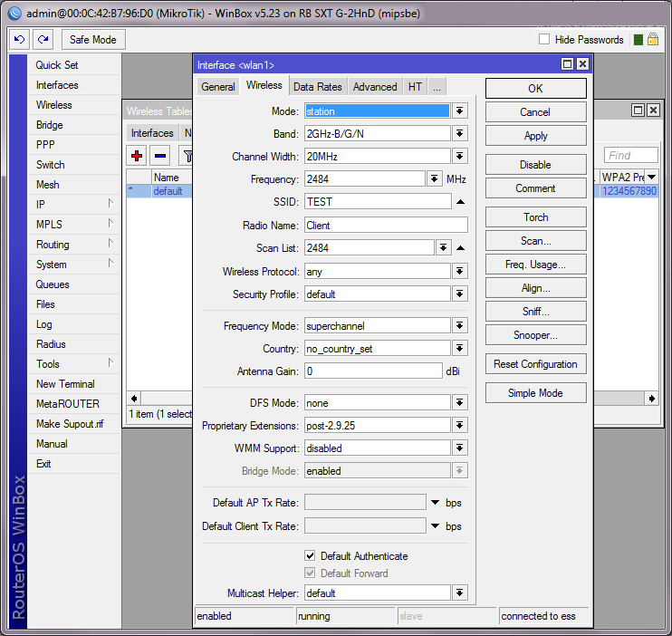This screenshot has width=672, height=636.
Task: Open the Wireless menu in the sidebar
Action: [x=73, y=105]
